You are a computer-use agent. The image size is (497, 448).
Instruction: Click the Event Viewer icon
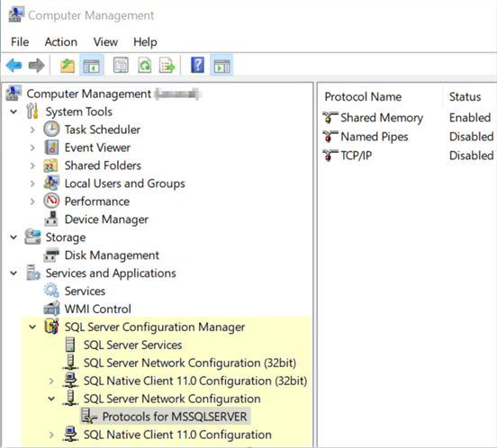pos(51,148)
